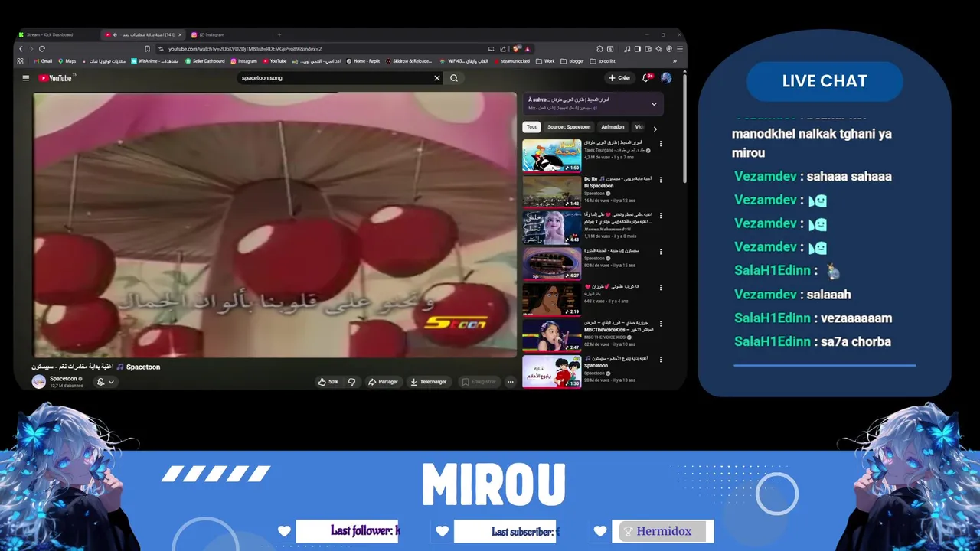This screenshot has height=551, width=980.
Task: Click the Brave shields lion icon
Action: [x=518, y=49]
